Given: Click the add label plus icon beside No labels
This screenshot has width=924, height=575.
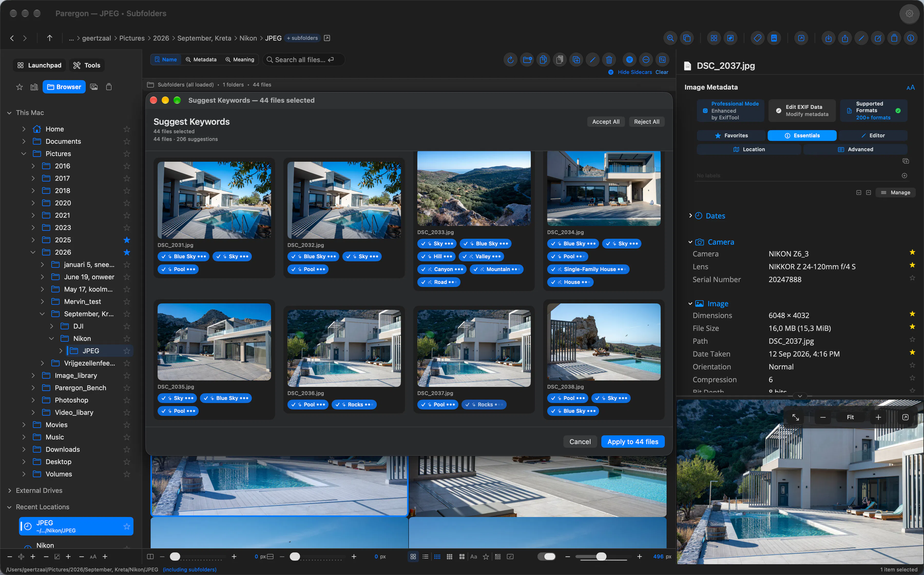Looking at the screenshot, I should coord(904,175).
